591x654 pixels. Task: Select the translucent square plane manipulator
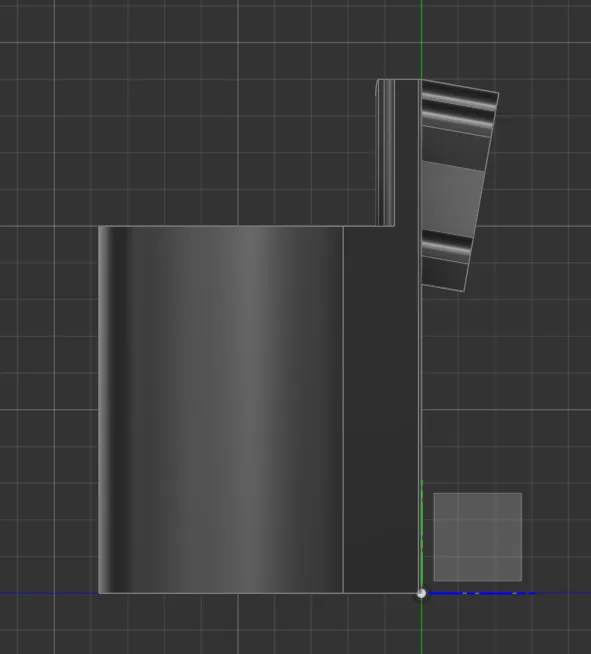[x=478, y=537]
